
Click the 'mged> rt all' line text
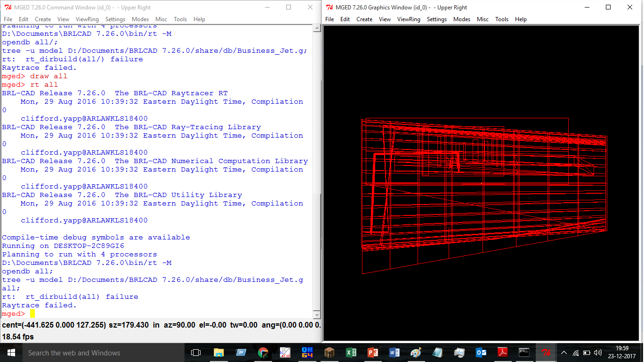coord(30,85)
